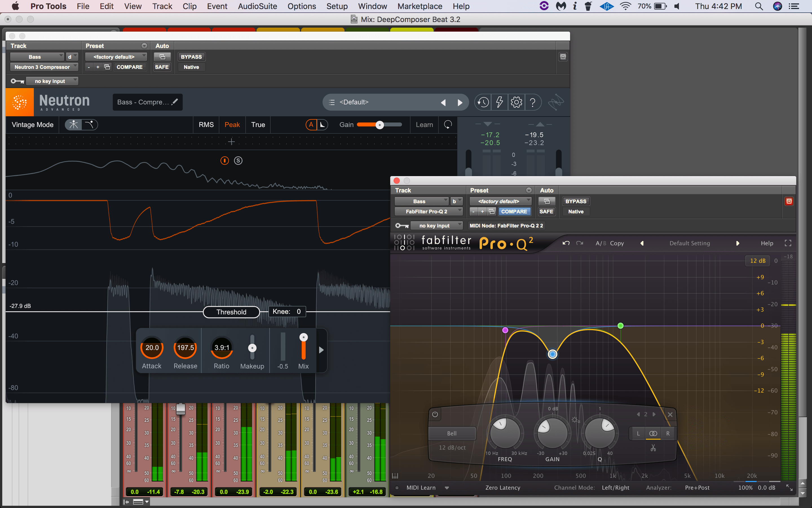
Task: Open FabFilter Pro-Q 2 plugin selector
Action: [x=429, y=211]
